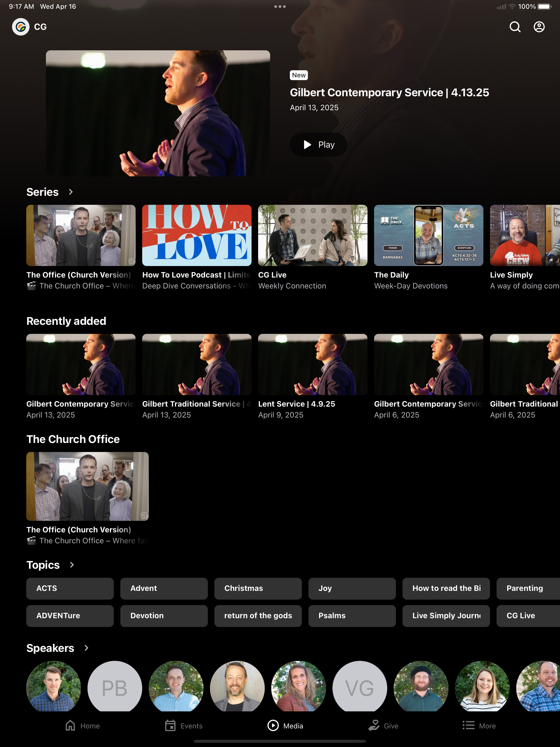Switch to the Events tab
560x747 pixels.
[x=183, y=725]
